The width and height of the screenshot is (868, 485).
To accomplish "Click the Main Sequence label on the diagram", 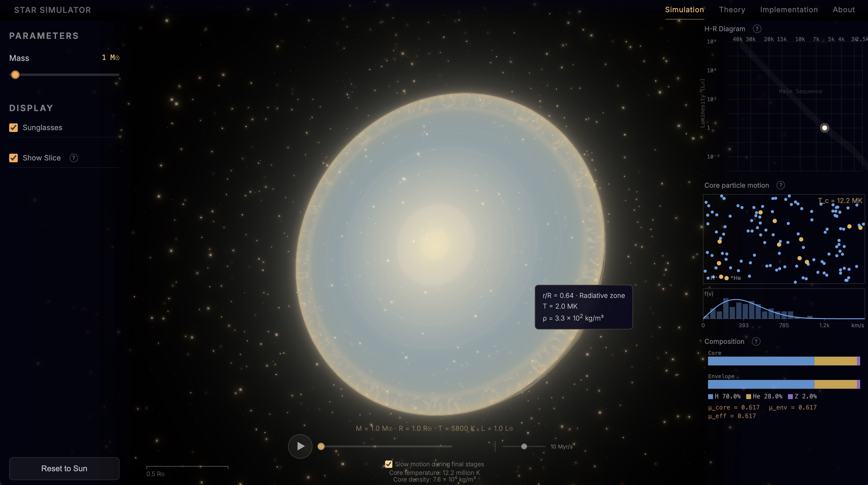I will click(800, 91).
